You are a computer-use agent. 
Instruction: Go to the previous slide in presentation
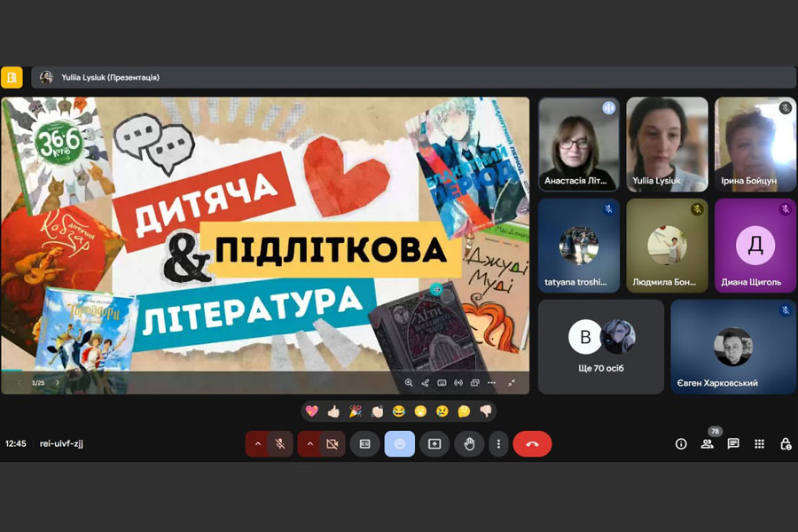pos(20,383)
